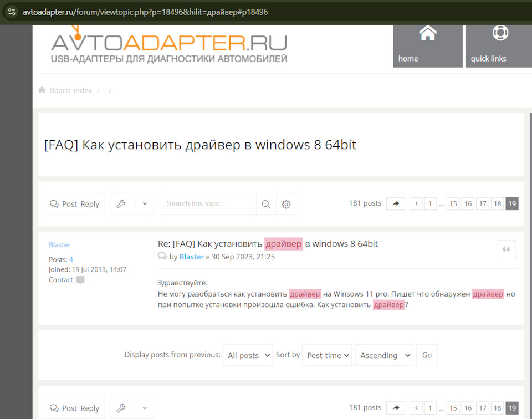Go to page 16 in bottom pagination
This screenshot has width=532, height=419.
click(x=468, y=408)
